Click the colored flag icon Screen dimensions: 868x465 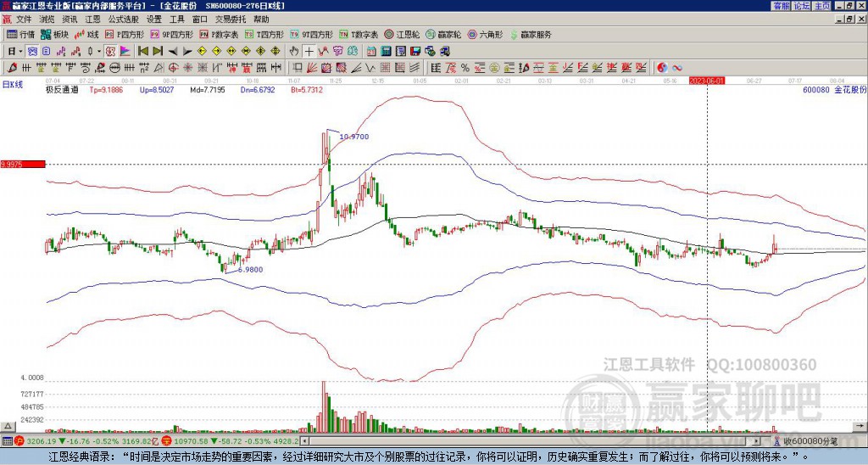[x=125, y=52]
